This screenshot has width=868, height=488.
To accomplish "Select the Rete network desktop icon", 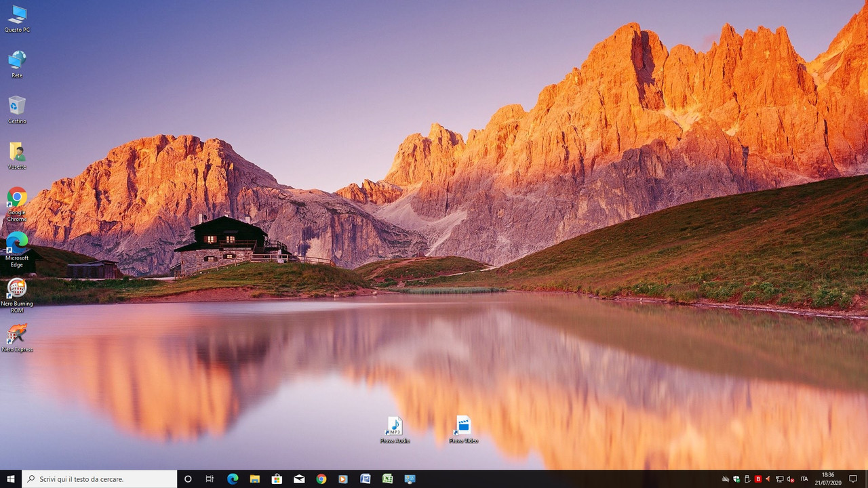I will coord(17,64).
